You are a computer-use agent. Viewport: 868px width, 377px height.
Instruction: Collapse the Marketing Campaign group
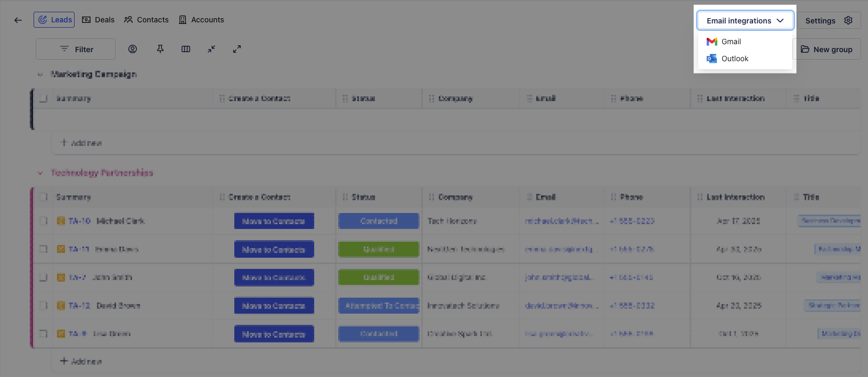point(40,75)
